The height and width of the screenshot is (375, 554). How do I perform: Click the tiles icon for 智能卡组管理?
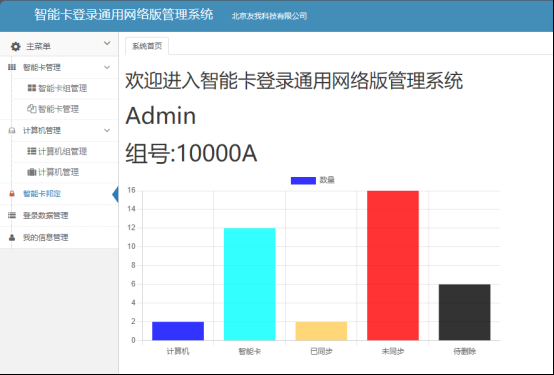pos(32,88)
